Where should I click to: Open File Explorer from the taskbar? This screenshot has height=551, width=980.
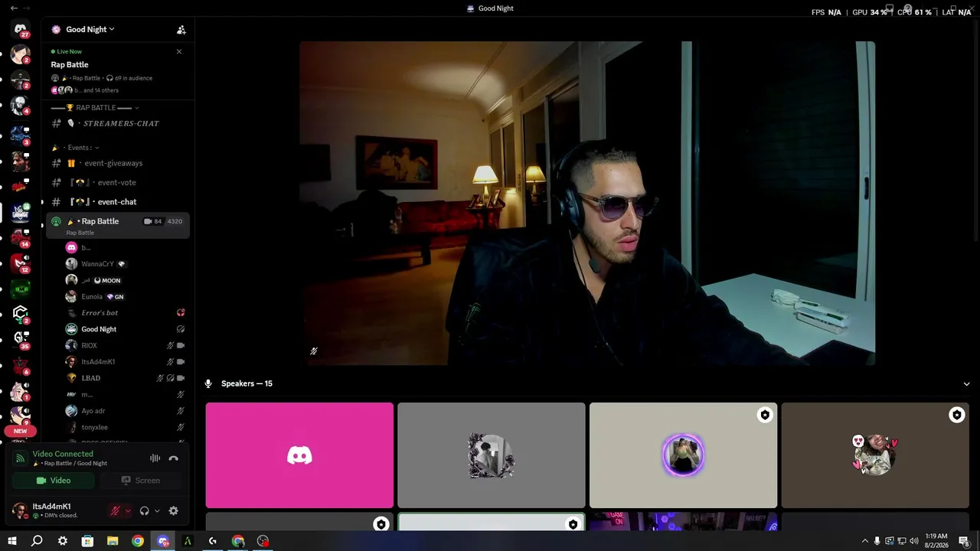(x=113, y=541)
